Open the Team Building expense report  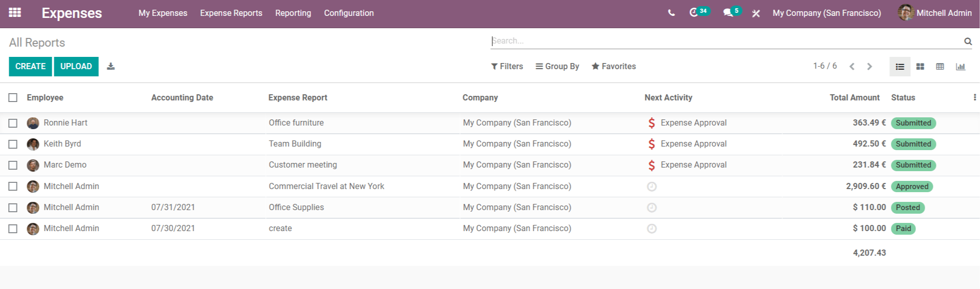tap(295, 144)
